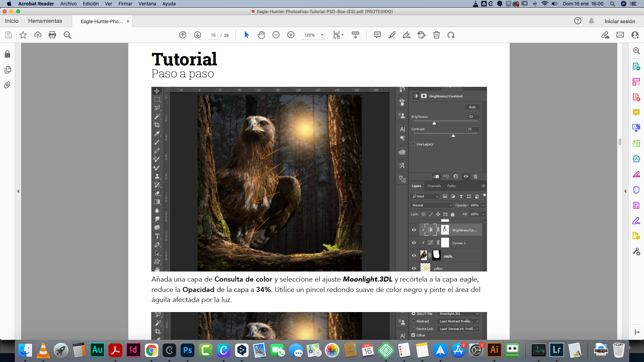Rotate the page view with rotate icon
The height and width of the screenshot is (362, 644).
click(451, 35)
